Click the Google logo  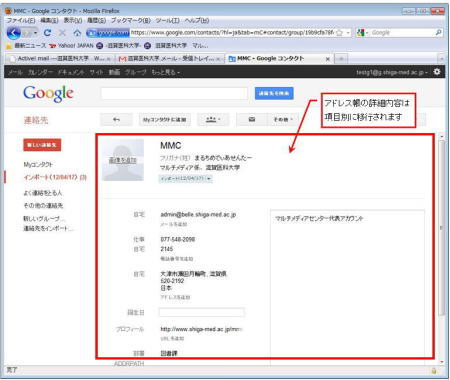point(48,94)
